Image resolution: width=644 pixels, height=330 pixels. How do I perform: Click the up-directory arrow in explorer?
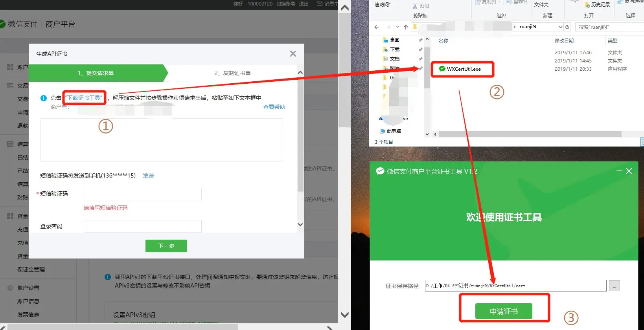[x=405, y=27]
